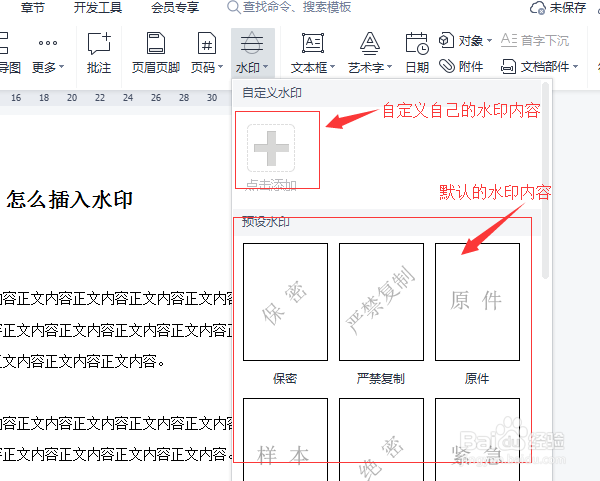This screenshot has width=600, height=481.
Task: Click the plus to add custom watermark
Action: coord(271,148)
